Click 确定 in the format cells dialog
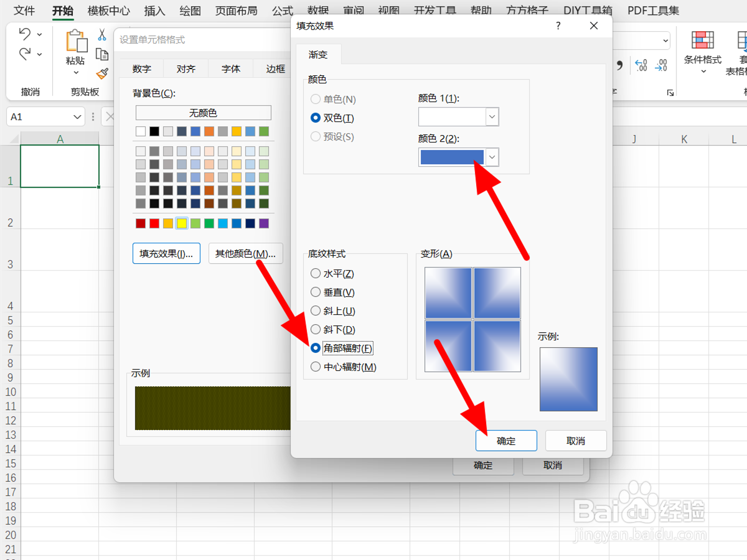 [483, 465]
